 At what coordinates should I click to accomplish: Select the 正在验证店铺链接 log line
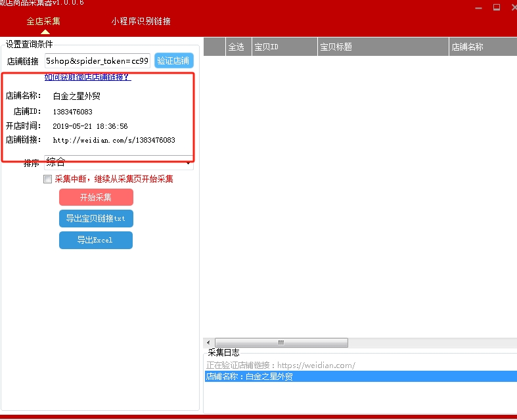[x=281, y=365]
